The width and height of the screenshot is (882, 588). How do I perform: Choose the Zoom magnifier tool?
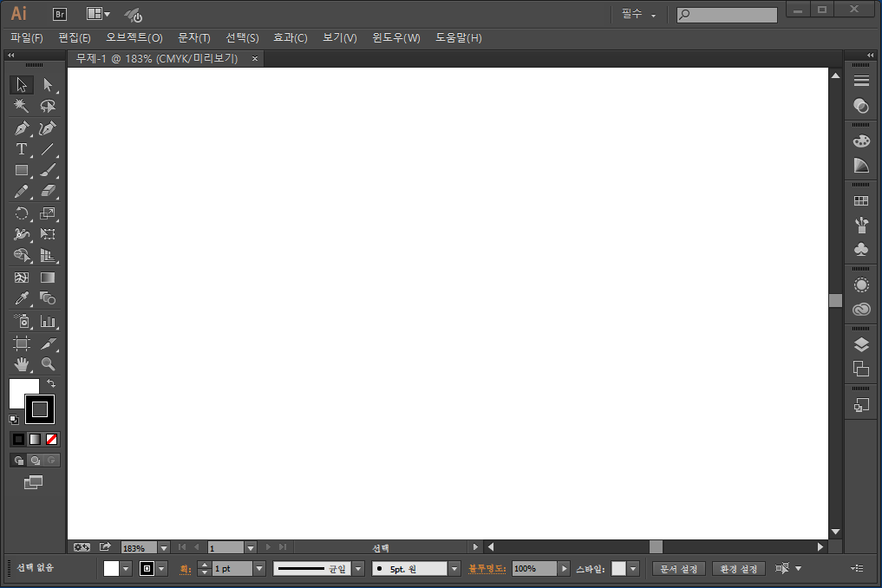pyautogui.click(x=48, y=364)
